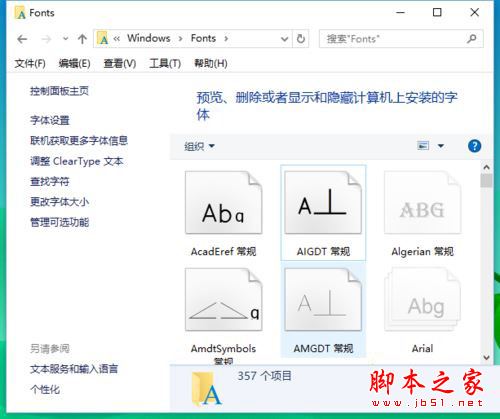Viewport: 500px width, 419px height.
Task: Open 控制面板主页 link
Action: [x=59, y=91]
